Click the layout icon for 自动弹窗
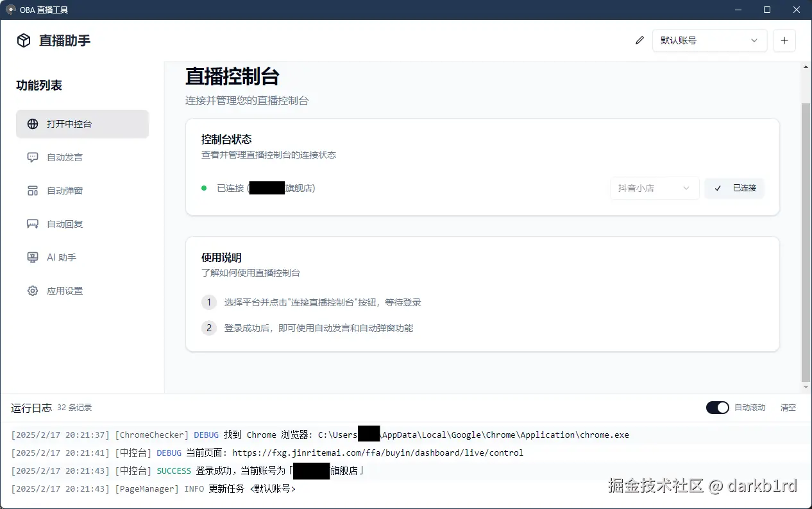The width and height of the screenshot is (812, 509). (x=33, y=191)
